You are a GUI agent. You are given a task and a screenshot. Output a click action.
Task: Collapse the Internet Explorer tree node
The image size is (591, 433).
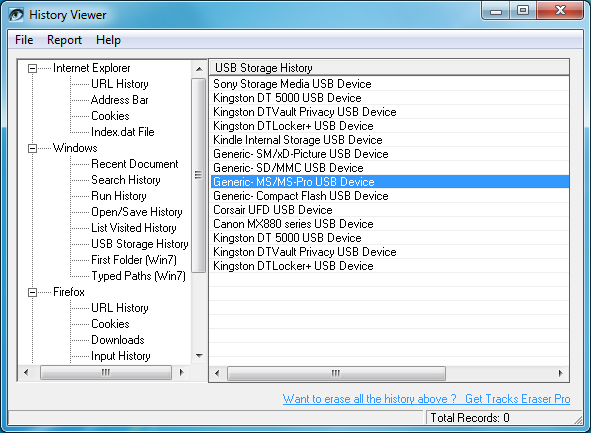32,68
